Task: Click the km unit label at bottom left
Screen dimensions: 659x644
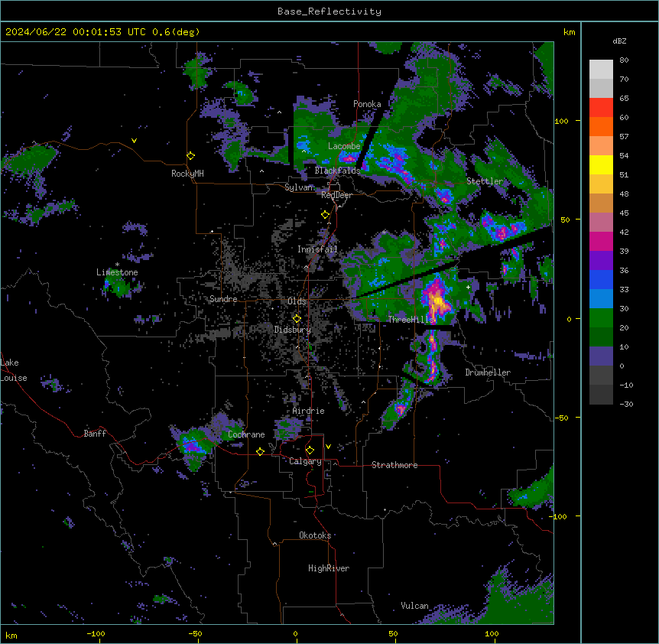Action: coord(11,635)
